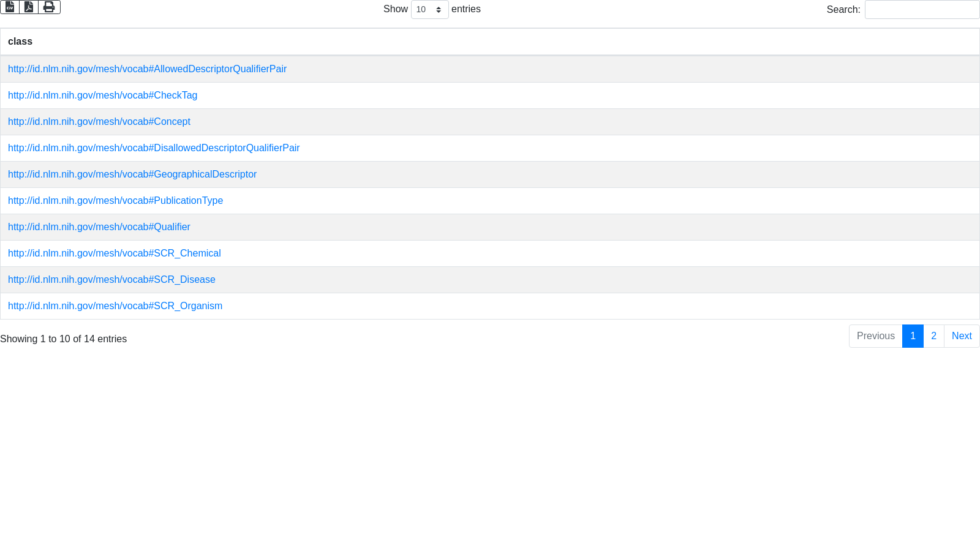Export the table as PDF
The height and width of the screenshot is (551, 980).
tap(29, 7)
